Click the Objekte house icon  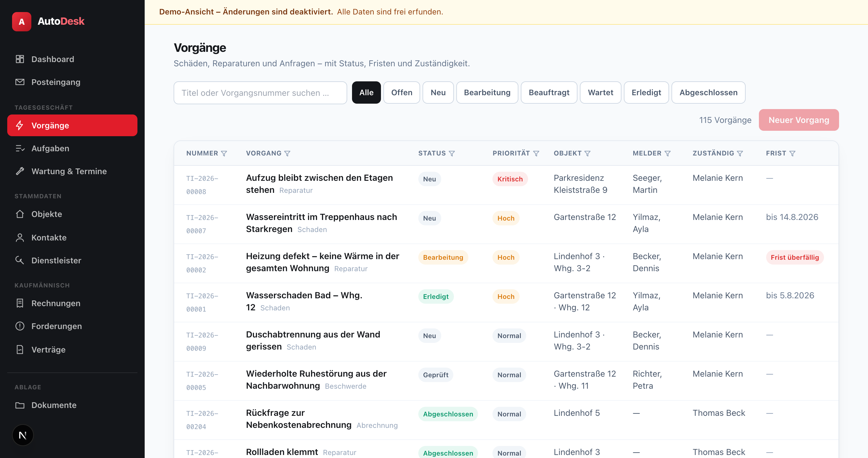pyautogui.click(x=20, y=214)
